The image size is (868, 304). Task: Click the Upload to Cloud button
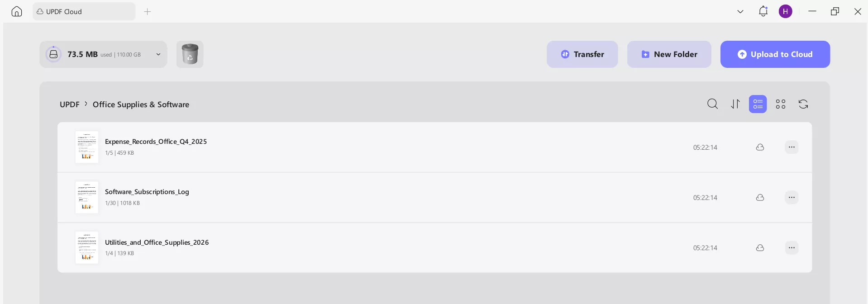[x=775, y=54]
